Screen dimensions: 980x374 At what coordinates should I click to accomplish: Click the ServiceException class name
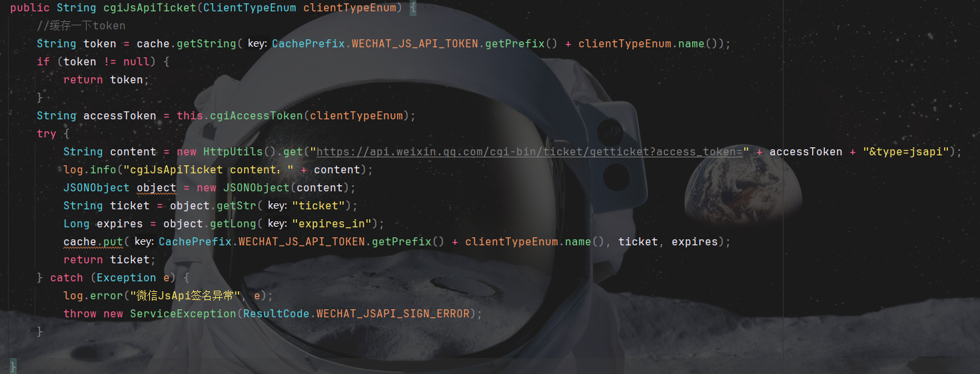[x=183, y=314]
